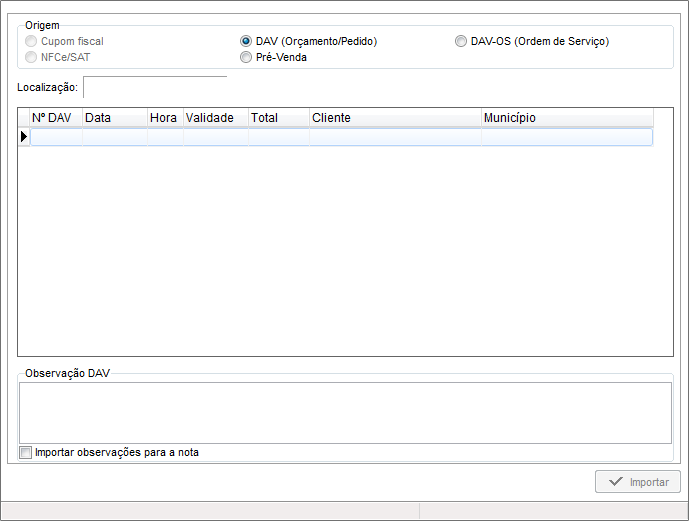Enable Importar observações para a nota
Image resolution: width=689 pixels, height=521 pixels.
click(x=26, y=453)
